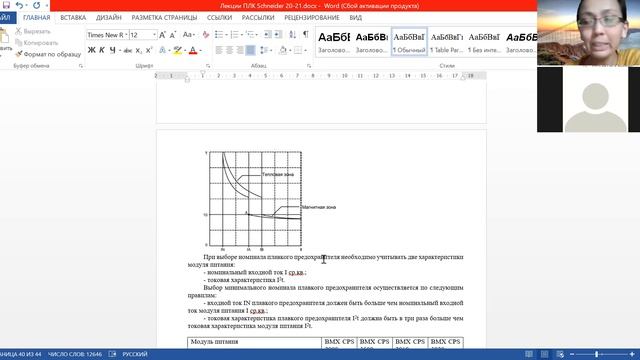Copy selection using Копировать

[37, 43]
